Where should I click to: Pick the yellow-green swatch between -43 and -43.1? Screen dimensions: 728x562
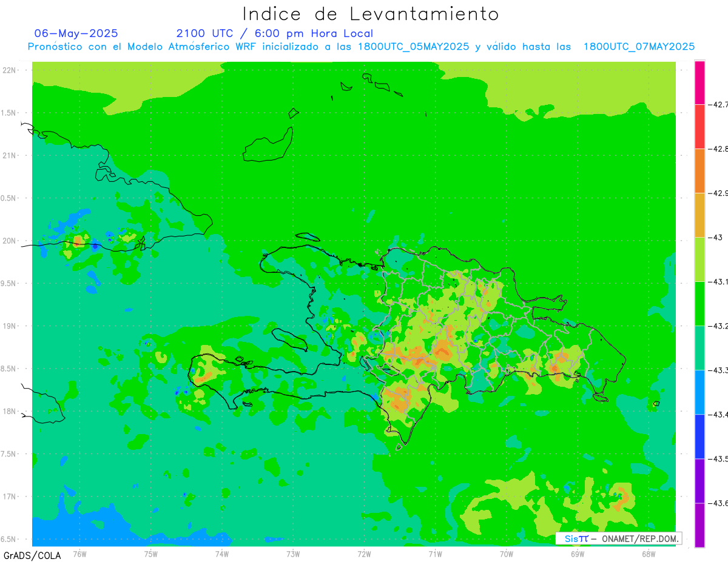(x=699, y=259)
